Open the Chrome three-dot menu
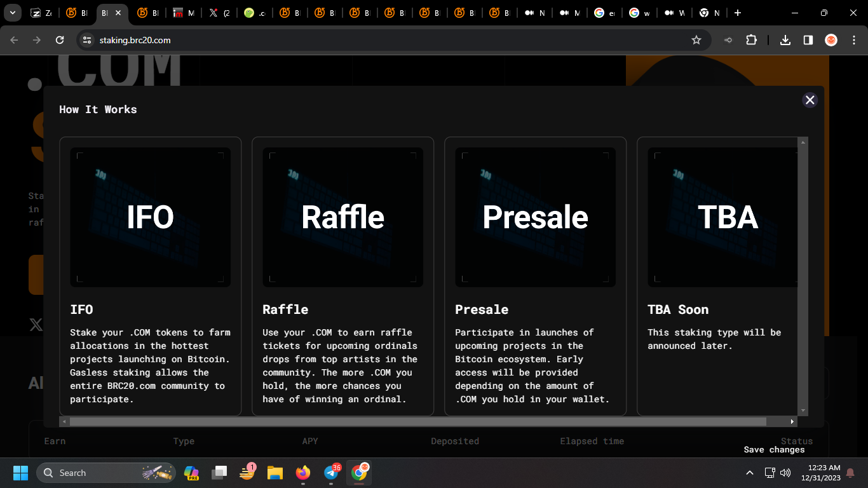 click(853, 40)
